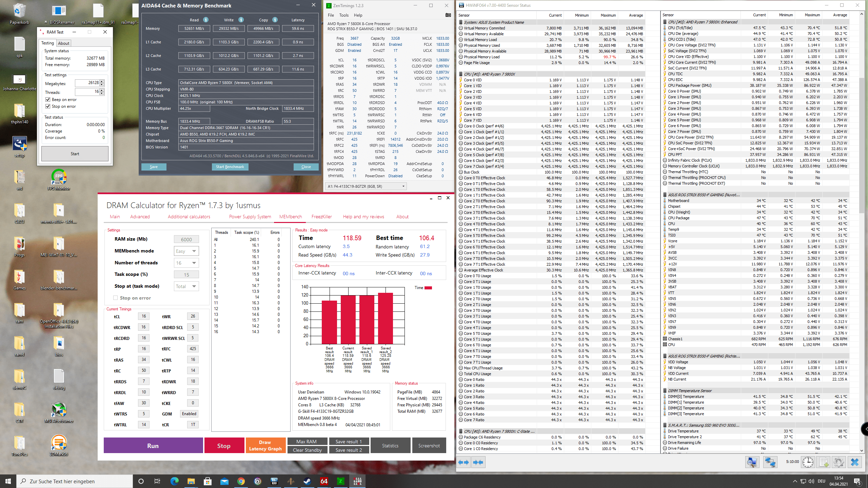868x488 pixels.
Task: Open the Number of threads dropdown
Action: pos(186,263)
